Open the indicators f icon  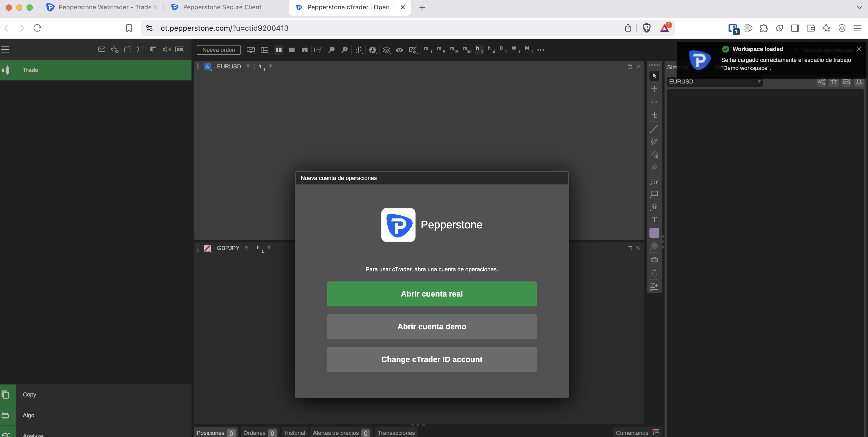(372, 50)
